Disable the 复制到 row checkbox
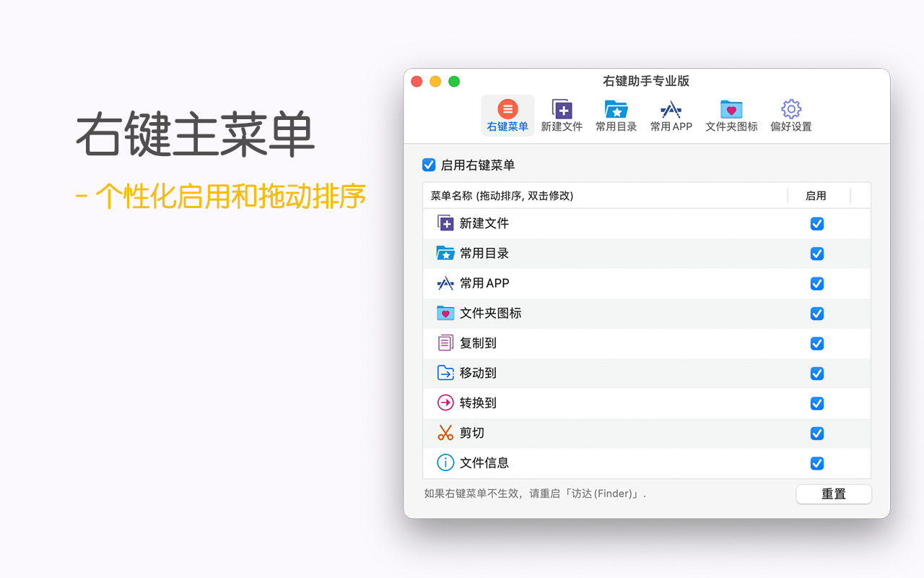This screenshot has height=578, width=924. tap(817, 343)
